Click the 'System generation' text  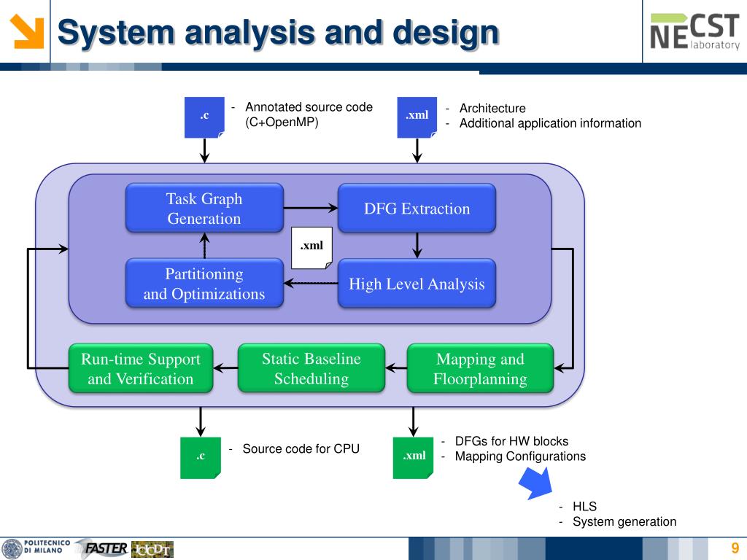coord(624,521)
